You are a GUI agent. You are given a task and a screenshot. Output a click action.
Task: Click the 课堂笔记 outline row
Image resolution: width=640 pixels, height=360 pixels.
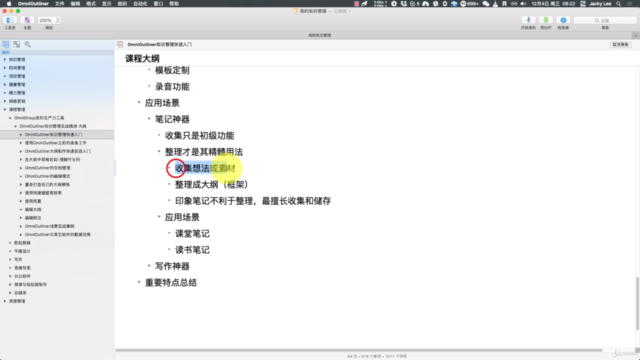pos(192,233)
